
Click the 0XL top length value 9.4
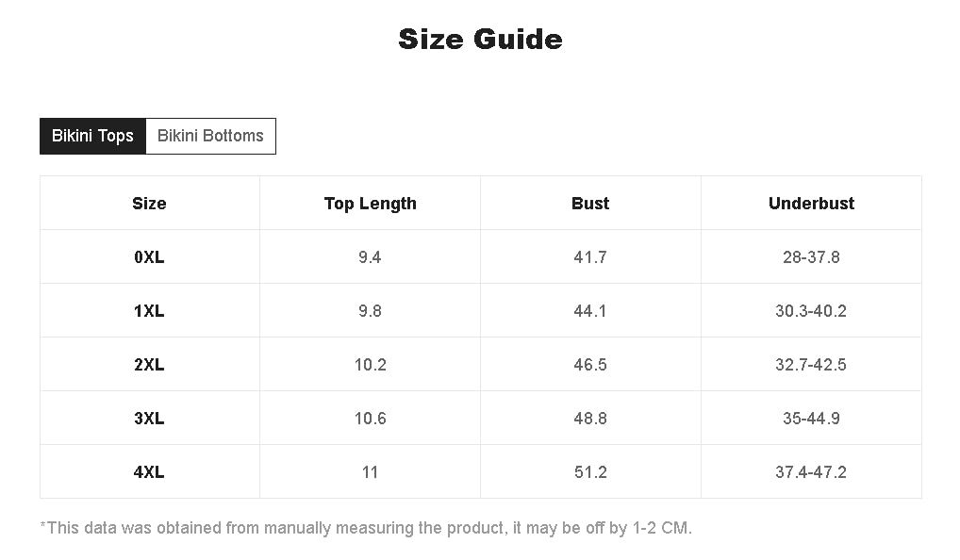tap(370, 257)
